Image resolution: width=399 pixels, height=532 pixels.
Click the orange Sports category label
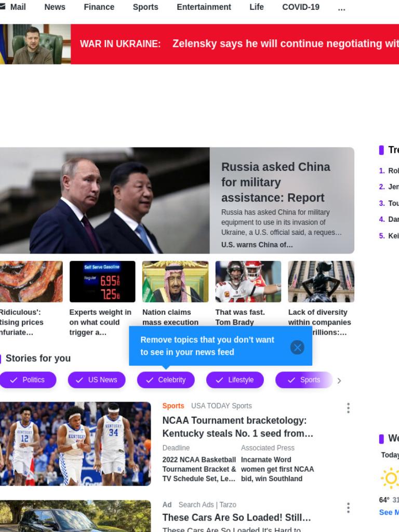pos(173,406)
